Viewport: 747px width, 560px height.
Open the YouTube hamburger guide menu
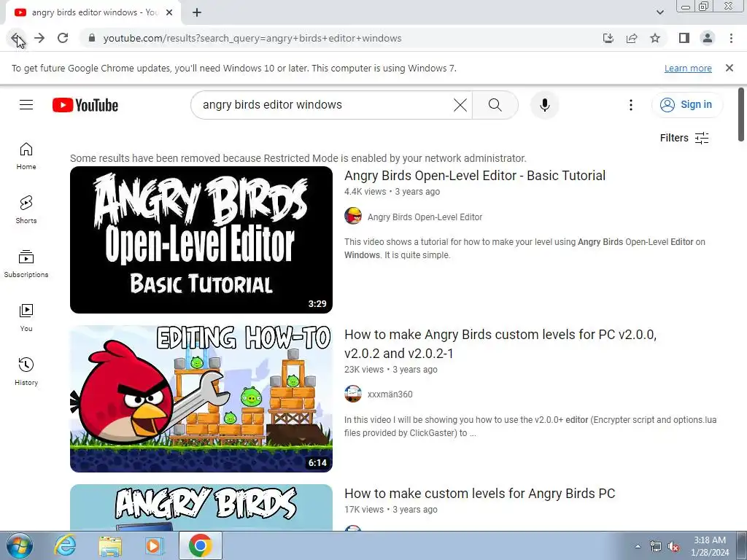coord(26,105)
